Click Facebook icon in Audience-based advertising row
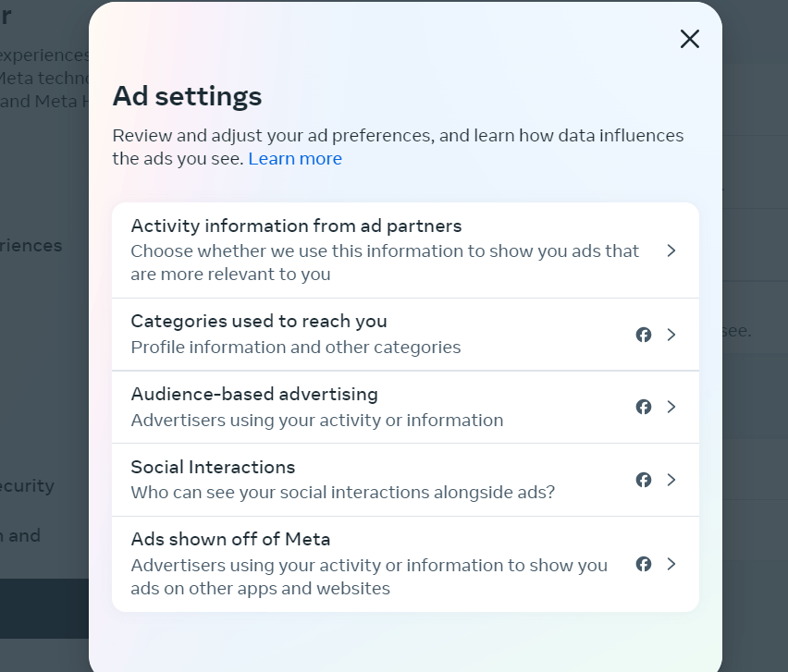 point(644,407)
